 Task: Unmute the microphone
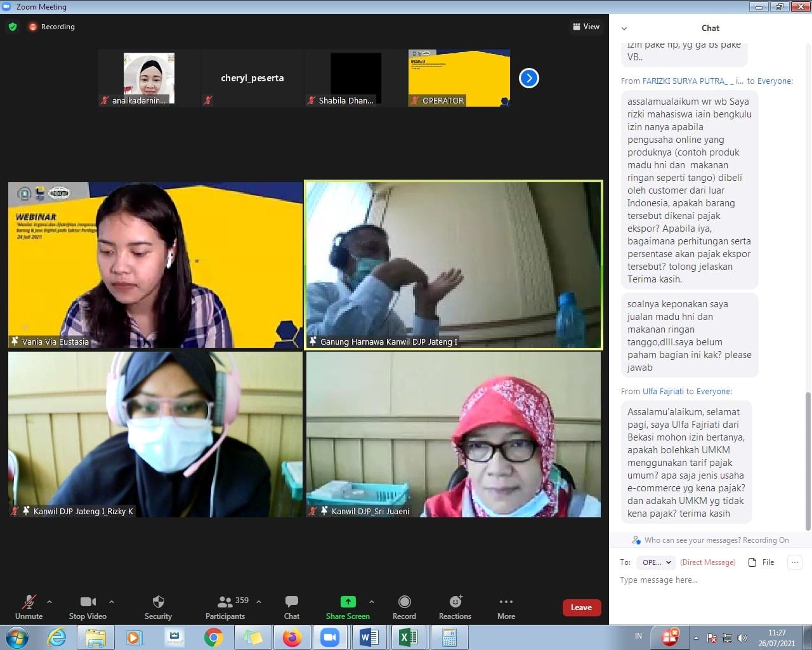coord(29,606)
